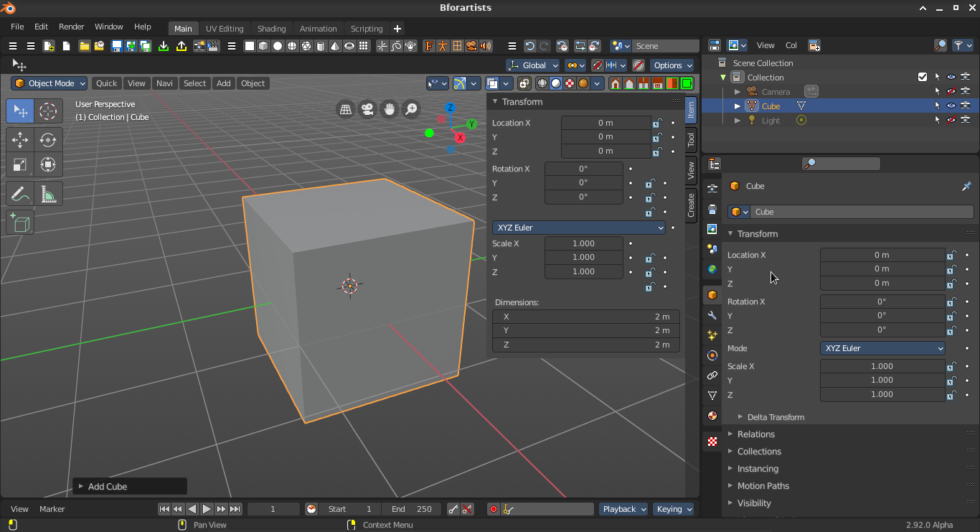Click the Location X field in properties
This screenshot has height=532, width=980.
(x=882, y=255)
